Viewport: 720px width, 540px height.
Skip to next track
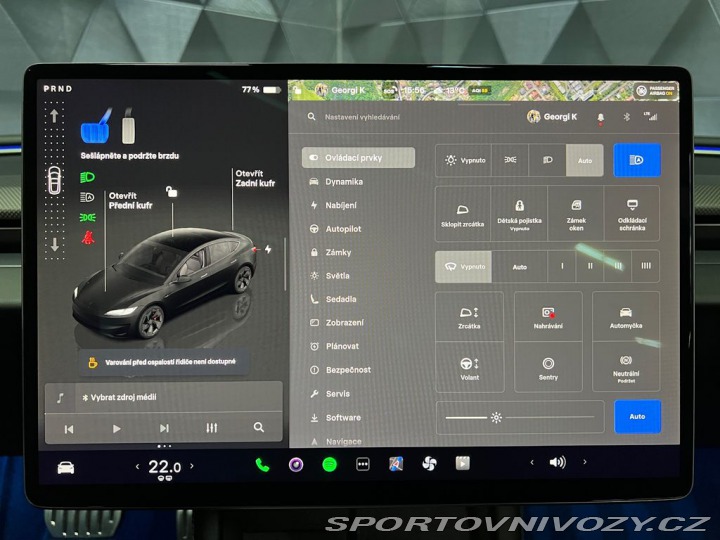tap(164, 428)
